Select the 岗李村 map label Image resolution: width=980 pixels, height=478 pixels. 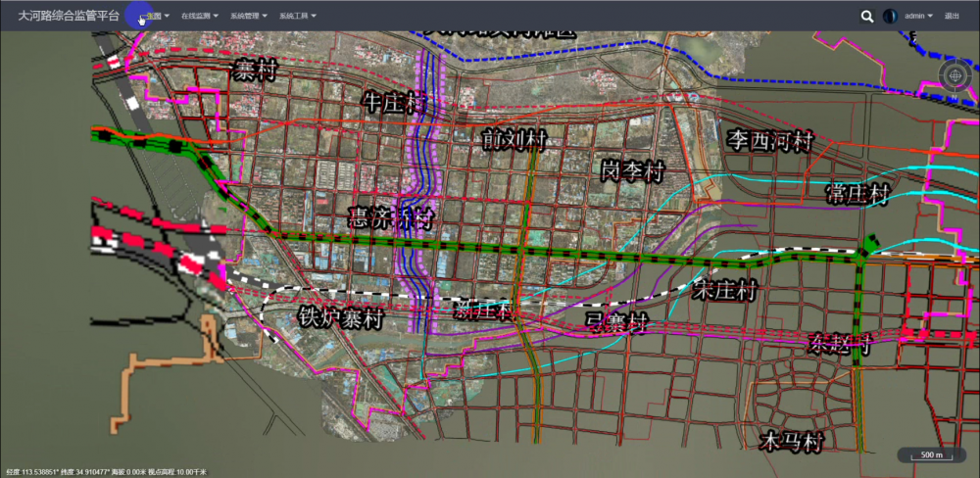click(x=634, y=169)
